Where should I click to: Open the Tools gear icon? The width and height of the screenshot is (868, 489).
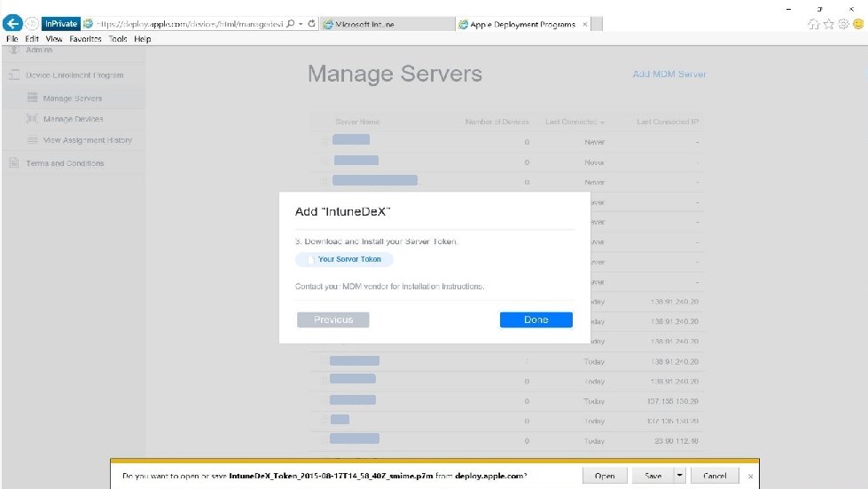(x=843, y=24)
